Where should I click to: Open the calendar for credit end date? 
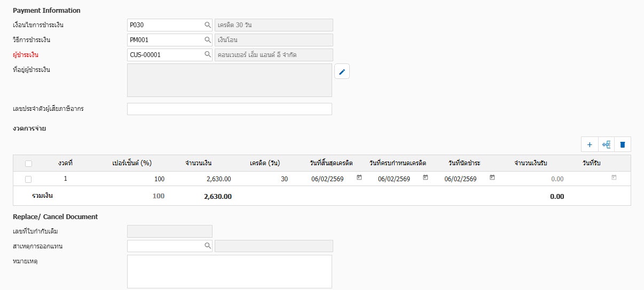tap(359, 178)
